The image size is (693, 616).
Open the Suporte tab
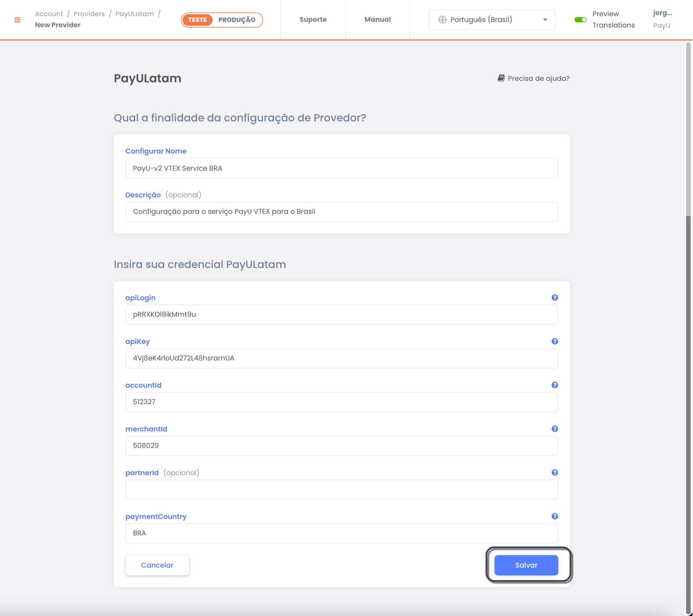[x=313, y=19]
